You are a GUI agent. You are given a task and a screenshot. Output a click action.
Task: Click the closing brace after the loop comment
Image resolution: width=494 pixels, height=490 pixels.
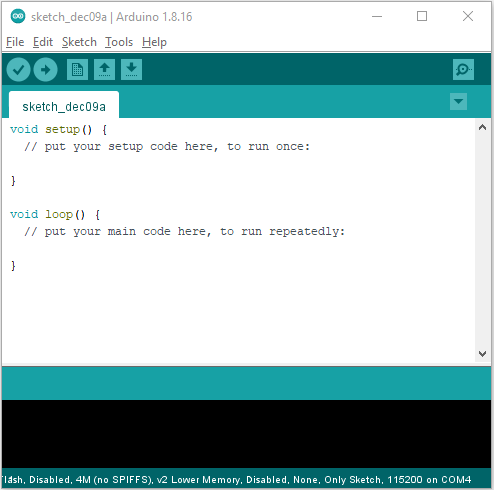point(13,266)
